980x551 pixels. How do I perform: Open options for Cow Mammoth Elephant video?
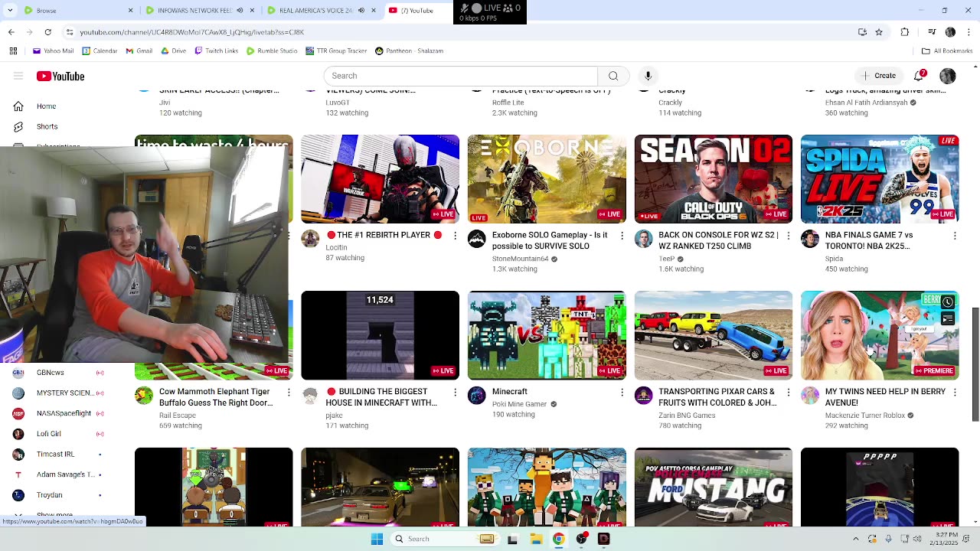[x=289, y=392]
